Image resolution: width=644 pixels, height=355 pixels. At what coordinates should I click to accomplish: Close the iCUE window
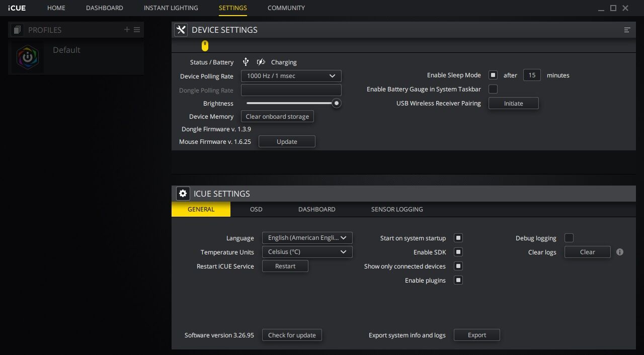point(625,8)
